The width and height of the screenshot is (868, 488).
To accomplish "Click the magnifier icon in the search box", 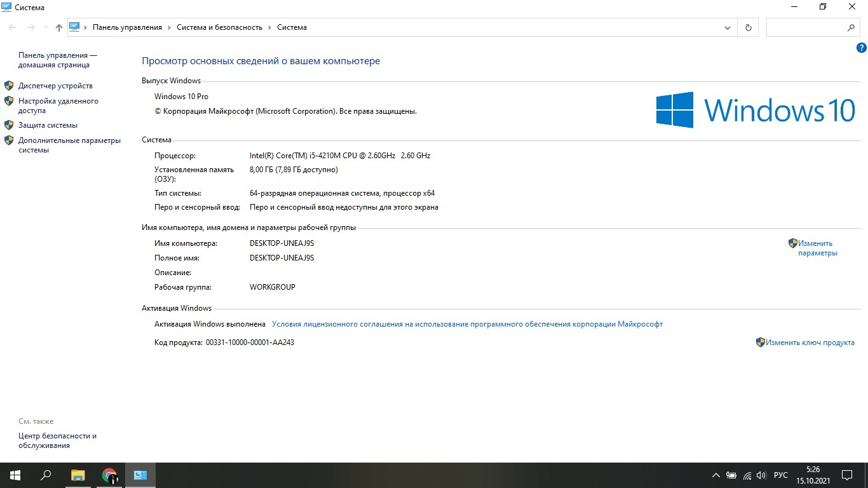I will pos(851,27).
